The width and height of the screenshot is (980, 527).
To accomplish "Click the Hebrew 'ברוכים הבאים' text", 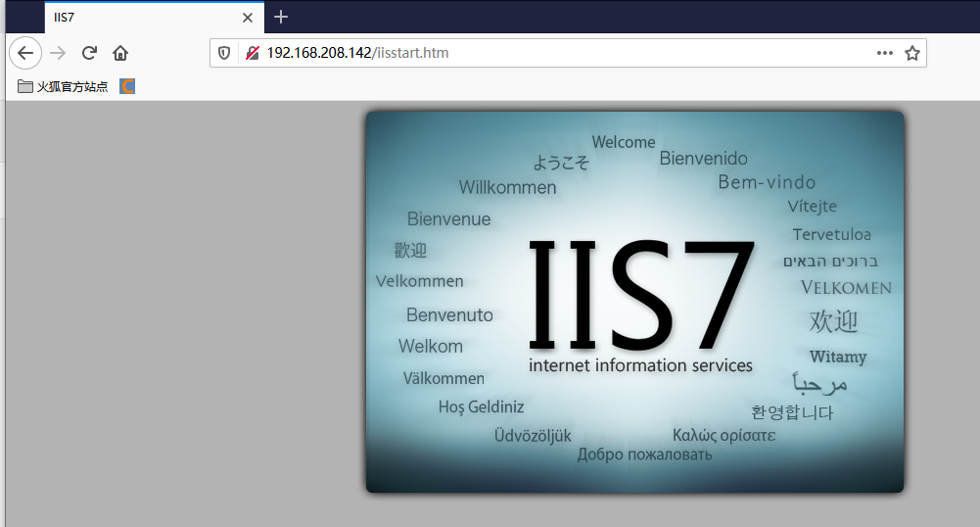I will (x=830, y=262).
